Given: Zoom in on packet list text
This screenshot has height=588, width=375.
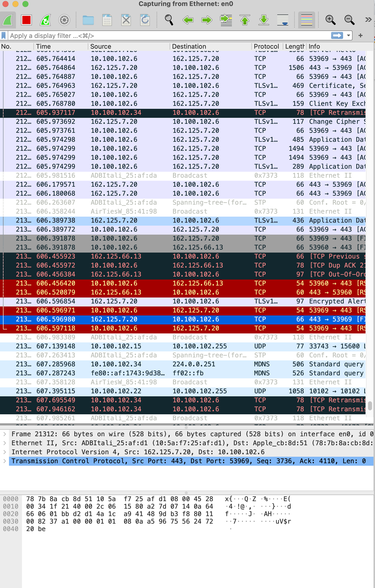Looking at the screenshot, I should (330, 20).
